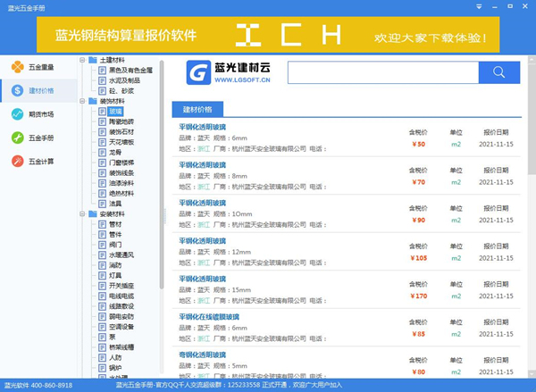This screenshot has height=392, width=536.
Task: Open the 五金手册 wrench icon
Action: pos(18,138)
